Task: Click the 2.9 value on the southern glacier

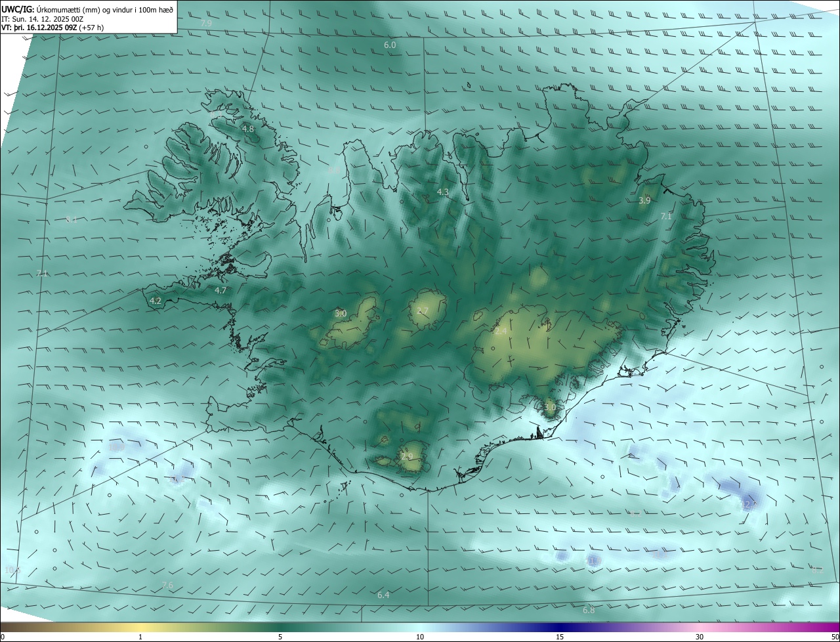Action: click(407, 456)
